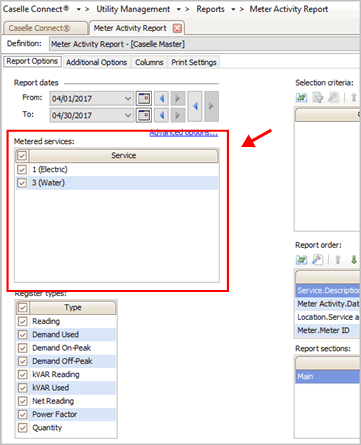Uncheck Demand On-Peak register type
This screenshot has width=361, height=445.
click(23, 348)
